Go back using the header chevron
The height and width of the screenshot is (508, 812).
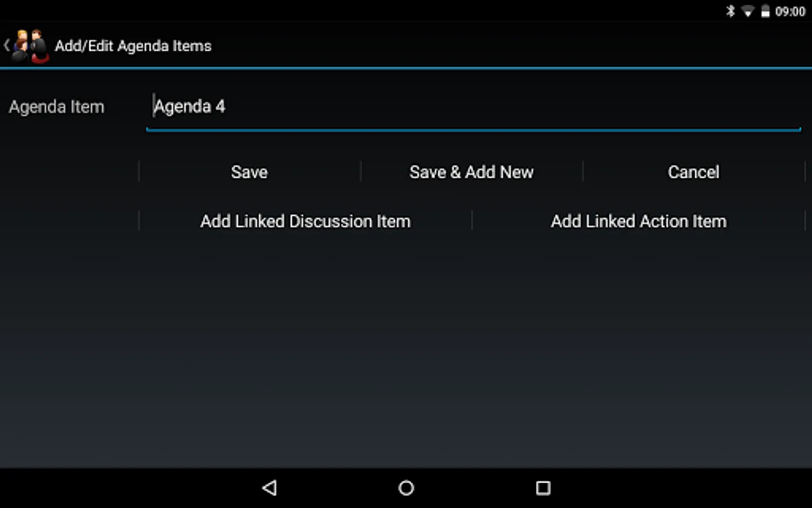coord(6,46)
